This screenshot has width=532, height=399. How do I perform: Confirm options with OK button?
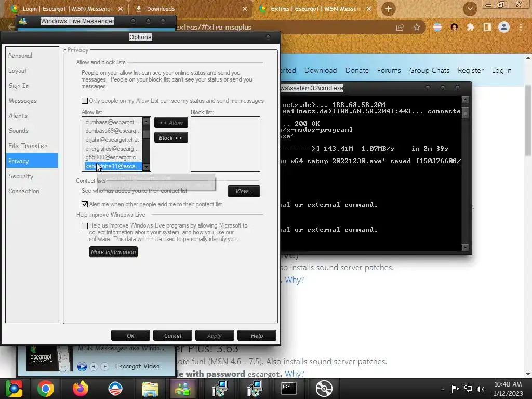(x=130, y=336)
